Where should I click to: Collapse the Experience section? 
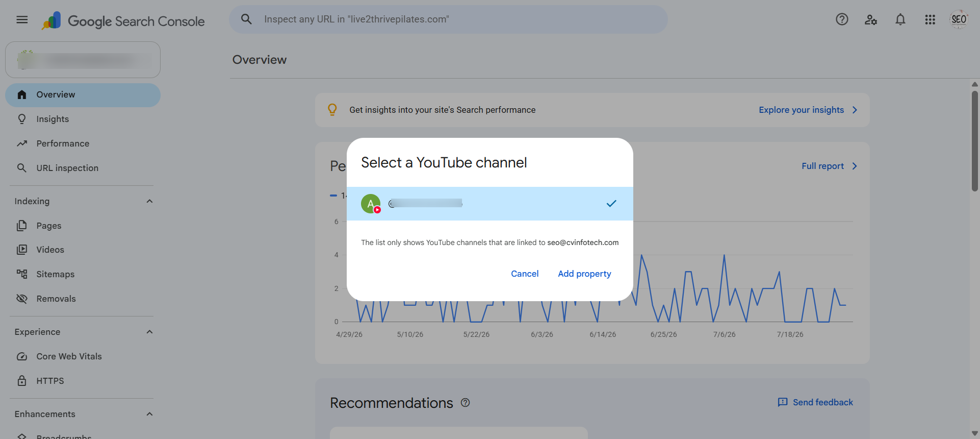pyautogui.click(x=149, y=332)
